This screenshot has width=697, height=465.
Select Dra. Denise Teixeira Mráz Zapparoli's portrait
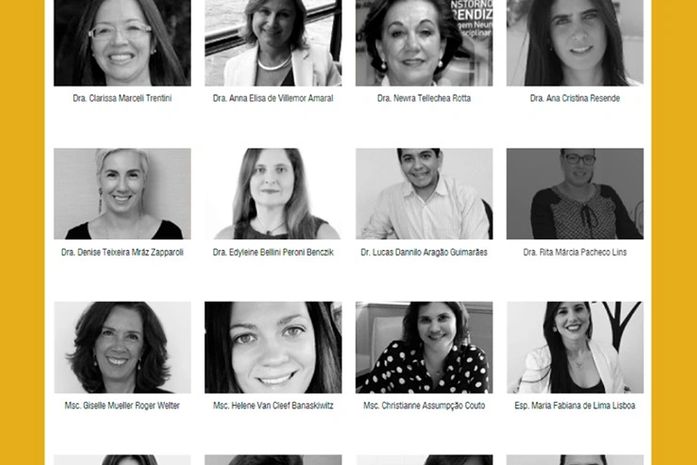[122, 194]
